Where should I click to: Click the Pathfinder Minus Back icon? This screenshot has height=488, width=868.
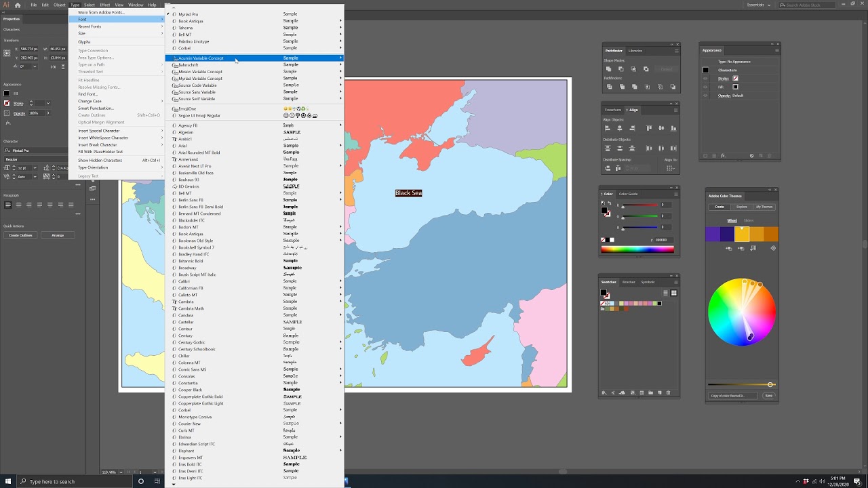[x=673, y=87]
